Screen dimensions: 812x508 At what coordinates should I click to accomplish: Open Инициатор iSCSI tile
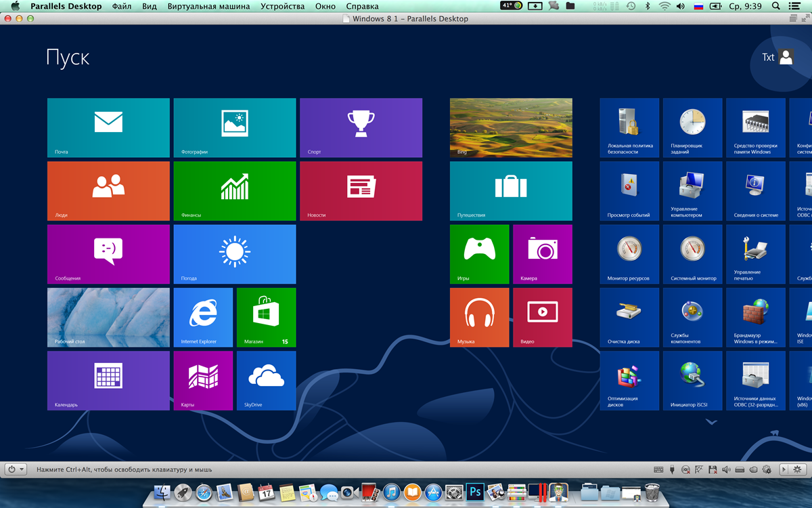point(693,381)
